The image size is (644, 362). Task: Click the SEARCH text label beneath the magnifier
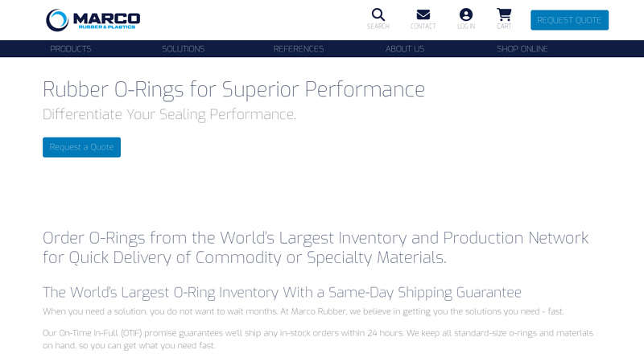click(x=378, y=27)
